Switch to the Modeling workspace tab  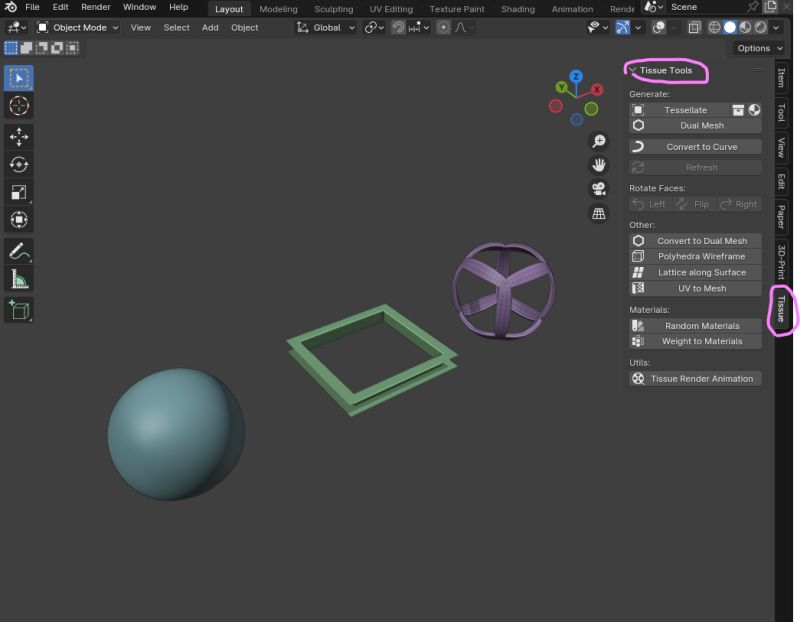tap(277, 8)
